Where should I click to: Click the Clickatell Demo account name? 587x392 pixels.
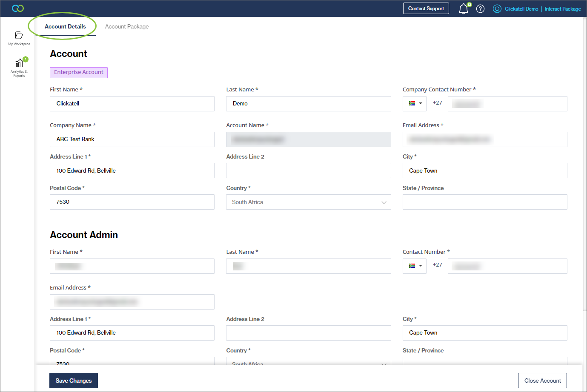(x=521, y=9)
